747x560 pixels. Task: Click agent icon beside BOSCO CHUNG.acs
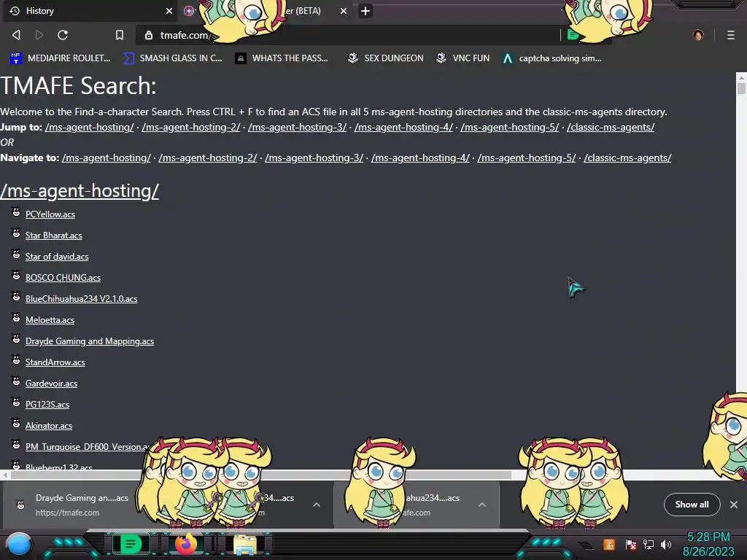pyautogui.click(x=16, y=275)
